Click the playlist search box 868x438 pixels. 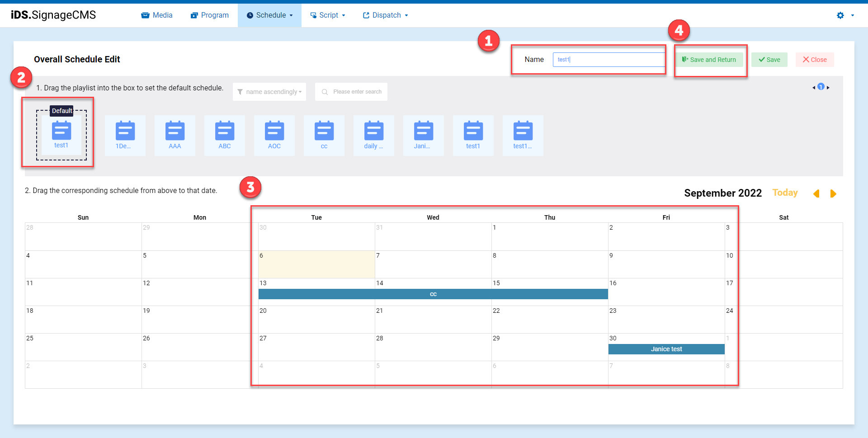point(351,92)
